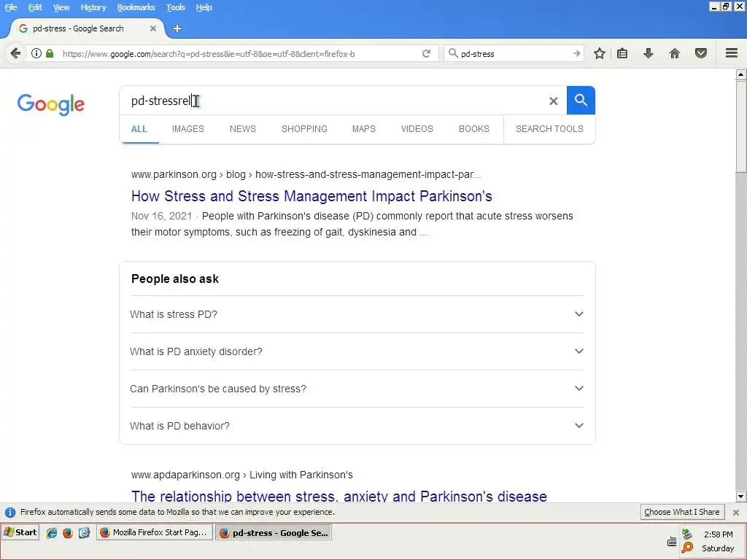747x560 pixels.
Task: Click the page scrollbar up arrow
Action: 741,74
